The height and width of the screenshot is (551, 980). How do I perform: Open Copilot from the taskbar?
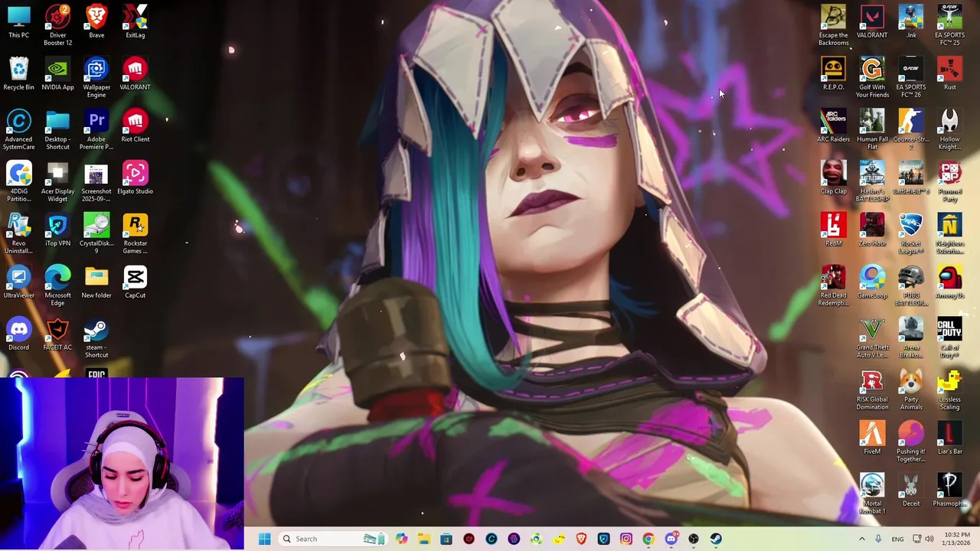click(x=402, y=539)
